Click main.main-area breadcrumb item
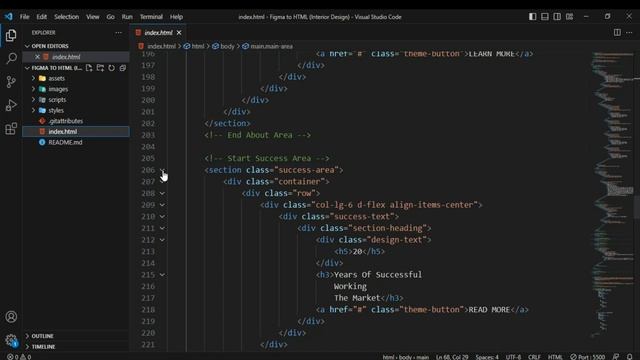The height and width of the screenshot is (360, 640). [268, 47]
